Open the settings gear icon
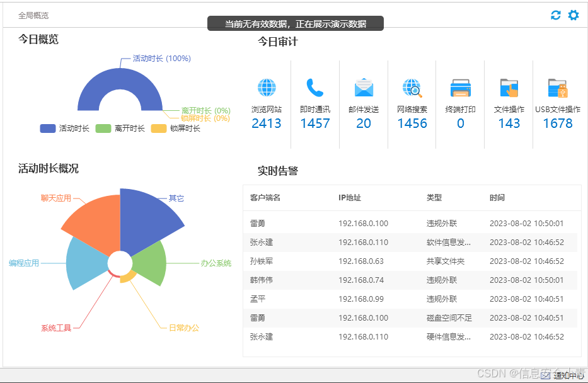This screenshot has height=383, width=588. [x=574, y=15]
